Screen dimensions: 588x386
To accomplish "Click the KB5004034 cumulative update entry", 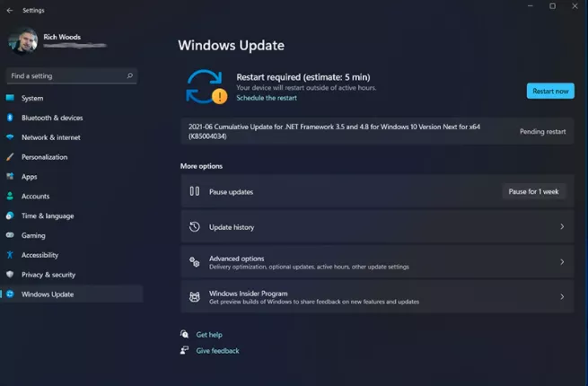I will pos(377,131).
